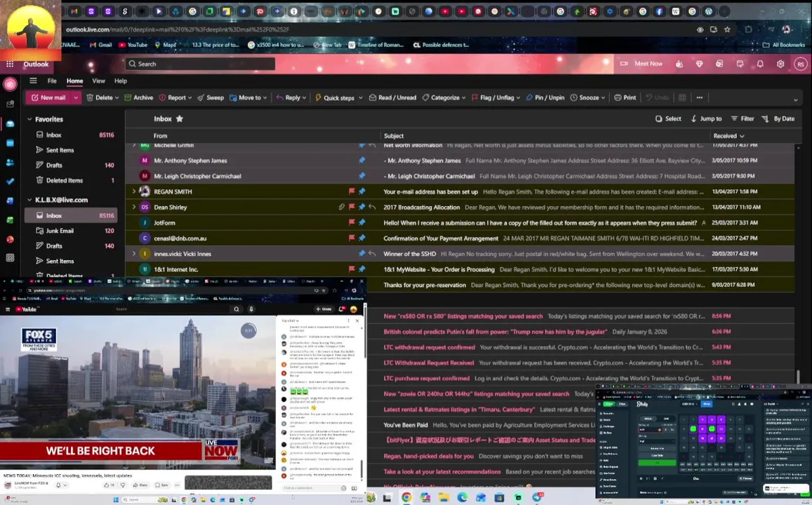
Task: Click the New mail button
Action: (48, 97)
